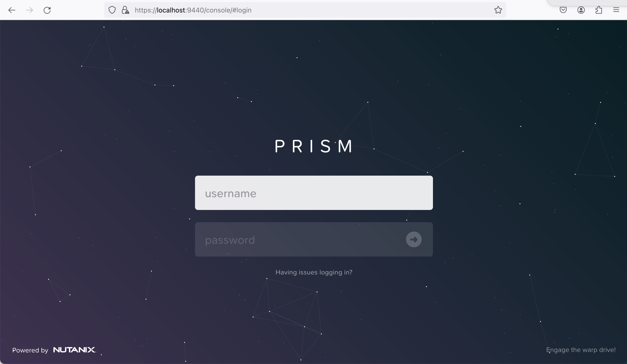Click the browser bookmark star icon

click(x=498, y=10)
